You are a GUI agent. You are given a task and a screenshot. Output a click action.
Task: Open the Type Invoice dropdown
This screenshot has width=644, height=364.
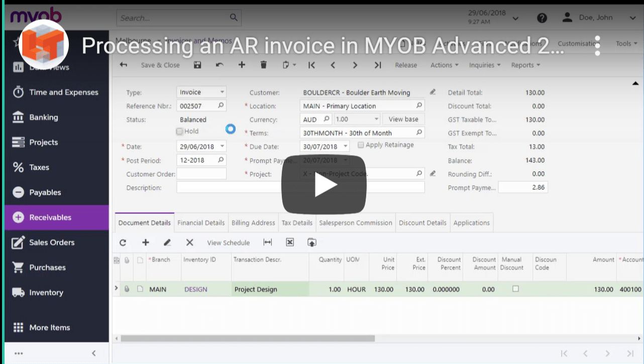(222, 92)
